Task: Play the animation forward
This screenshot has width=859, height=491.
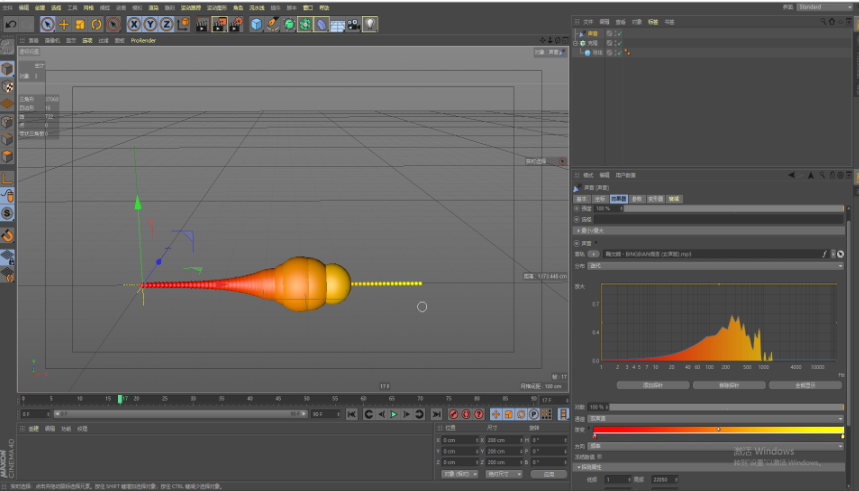Action: (x=393, y=414)
